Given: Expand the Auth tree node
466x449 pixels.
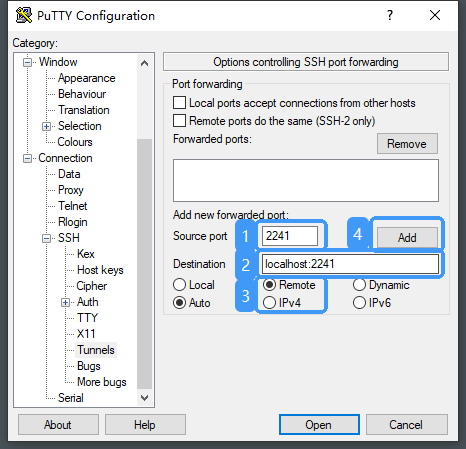Looking at the screenshot, I should pyautogui.click(x=66, y=302).
